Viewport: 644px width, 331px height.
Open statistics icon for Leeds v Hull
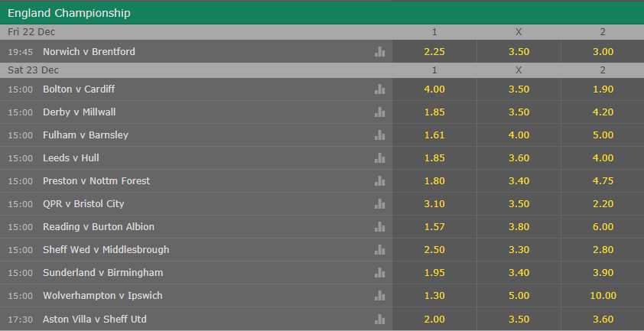tap(379, 158)
